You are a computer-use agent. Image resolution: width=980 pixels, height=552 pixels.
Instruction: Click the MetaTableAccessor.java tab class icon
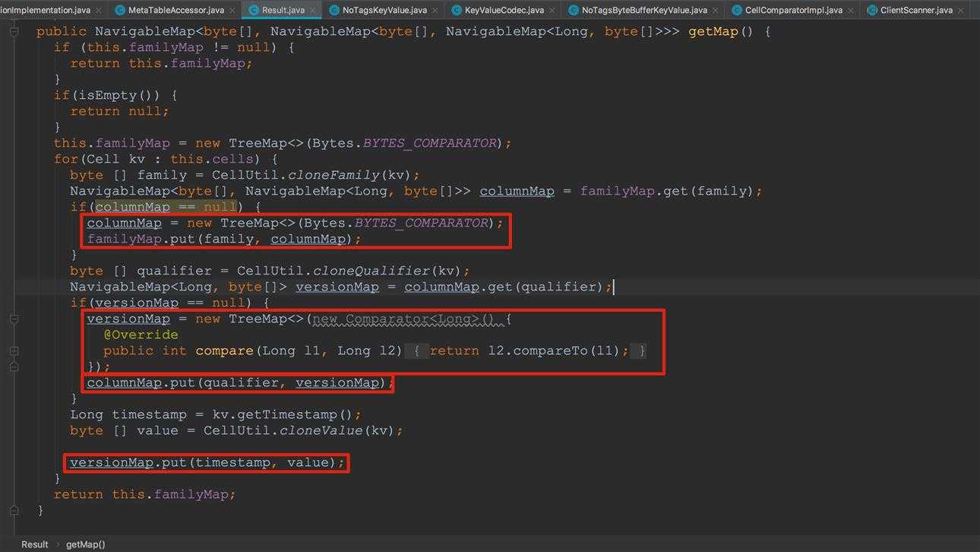(x=121, y=10)
